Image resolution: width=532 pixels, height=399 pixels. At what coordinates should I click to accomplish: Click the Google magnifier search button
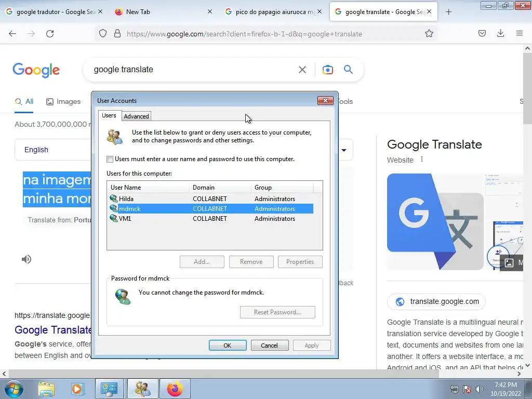(x=348, y=70)
